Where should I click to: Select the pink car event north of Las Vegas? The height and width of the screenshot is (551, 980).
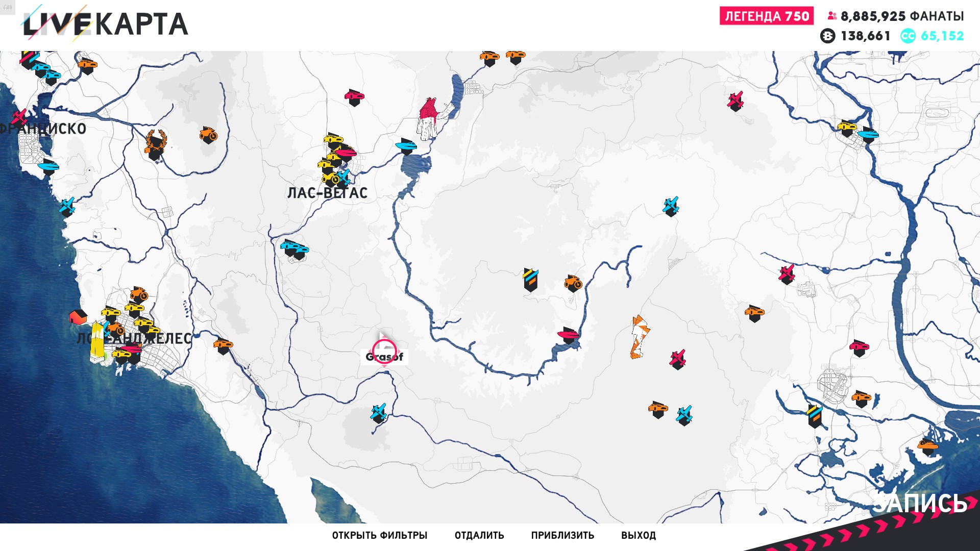tap(354, 97)
